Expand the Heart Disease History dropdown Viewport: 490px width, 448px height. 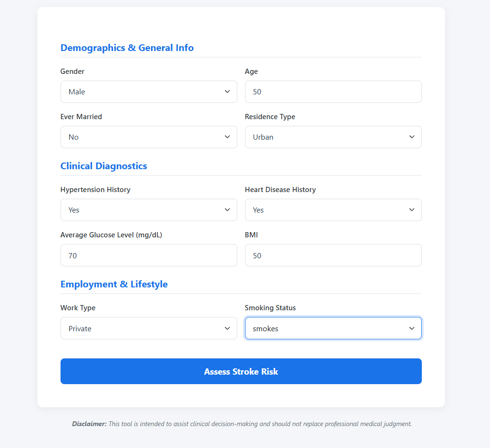pos(333,210)
